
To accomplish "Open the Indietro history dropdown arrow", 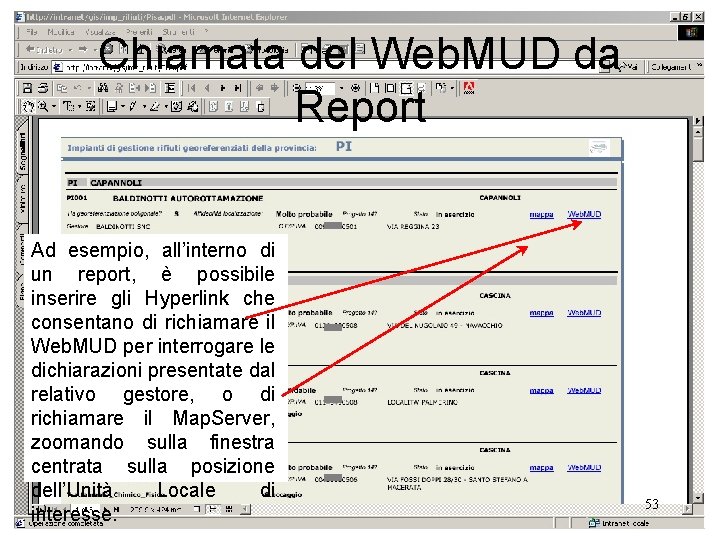I will click(70, 49).
